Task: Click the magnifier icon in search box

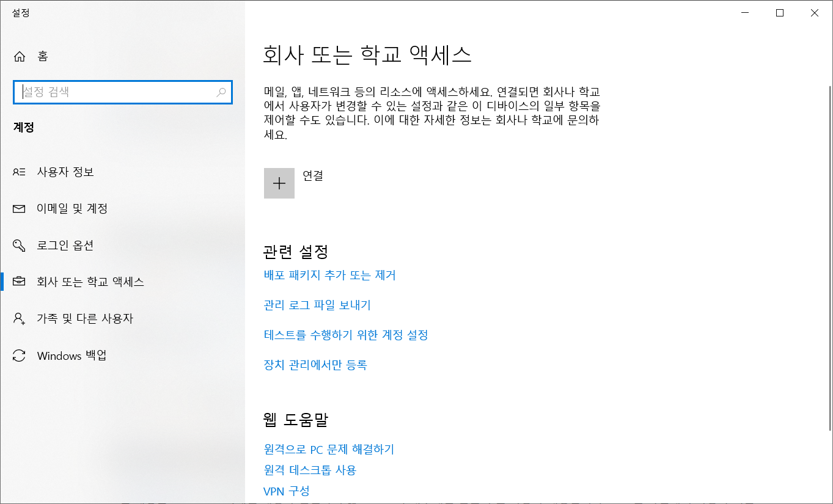Action: [x=221, y=92]
